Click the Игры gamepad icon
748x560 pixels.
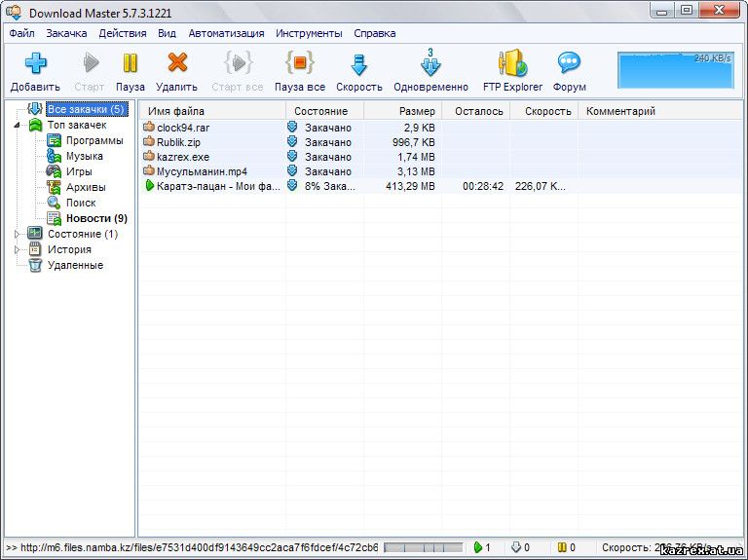54,171
